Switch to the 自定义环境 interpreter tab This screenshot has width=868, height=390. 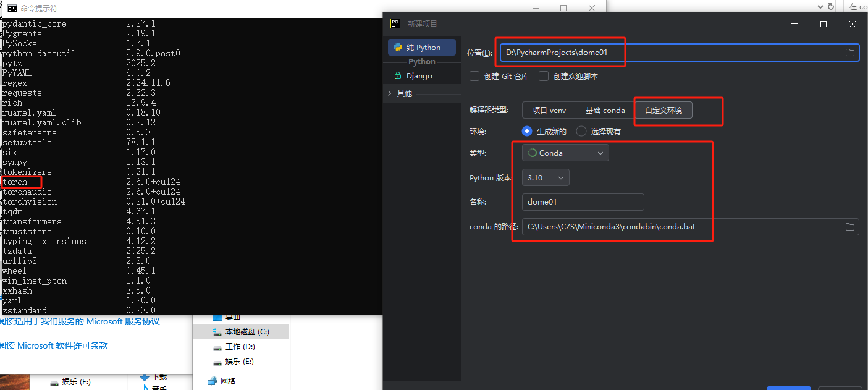[x=664, y=110]
